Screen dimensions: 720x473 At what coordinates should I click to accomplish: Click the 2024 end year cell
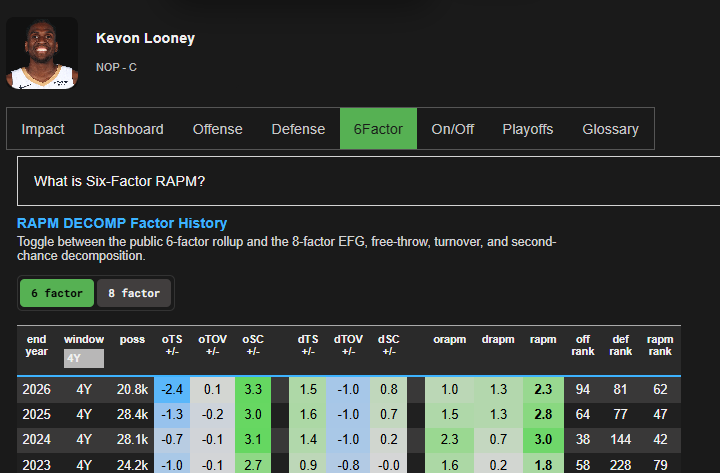click(36, 440)
